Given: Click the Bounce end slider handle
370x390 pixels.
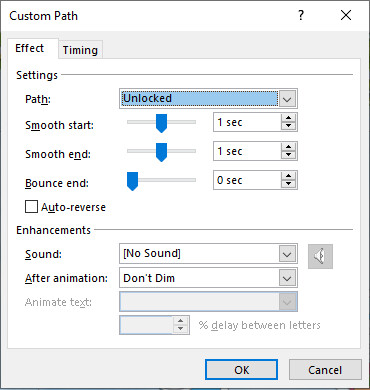Looking at the screenshot, I should 132,181.
